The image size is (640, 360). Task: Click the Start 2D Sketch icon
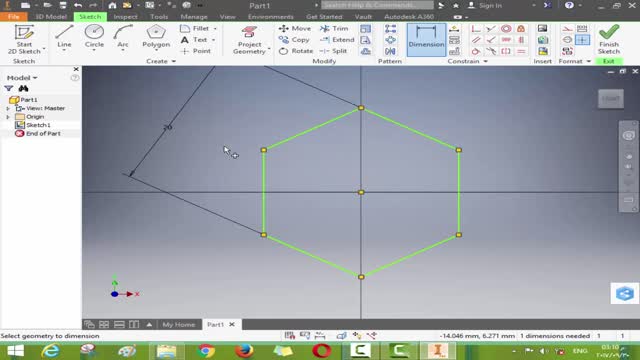[24, 32]
